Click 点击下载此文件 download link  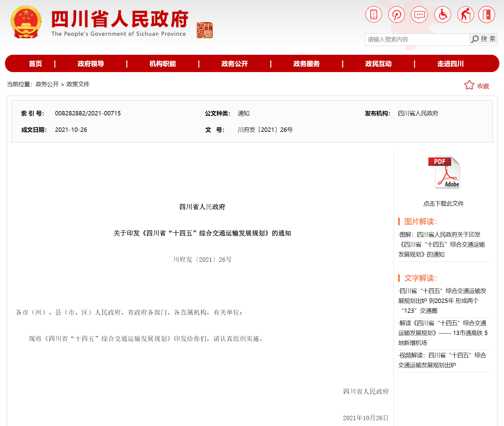443,204
